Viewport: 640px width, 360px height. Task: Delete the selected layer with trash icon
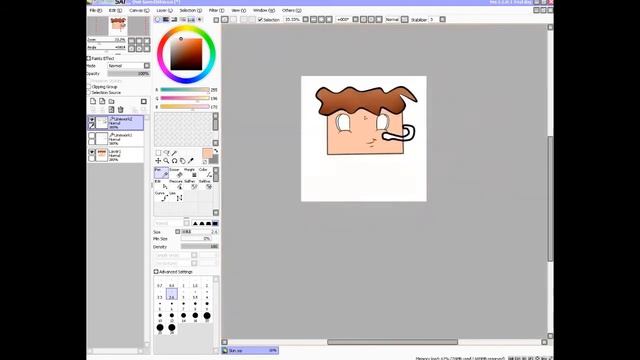120,109
